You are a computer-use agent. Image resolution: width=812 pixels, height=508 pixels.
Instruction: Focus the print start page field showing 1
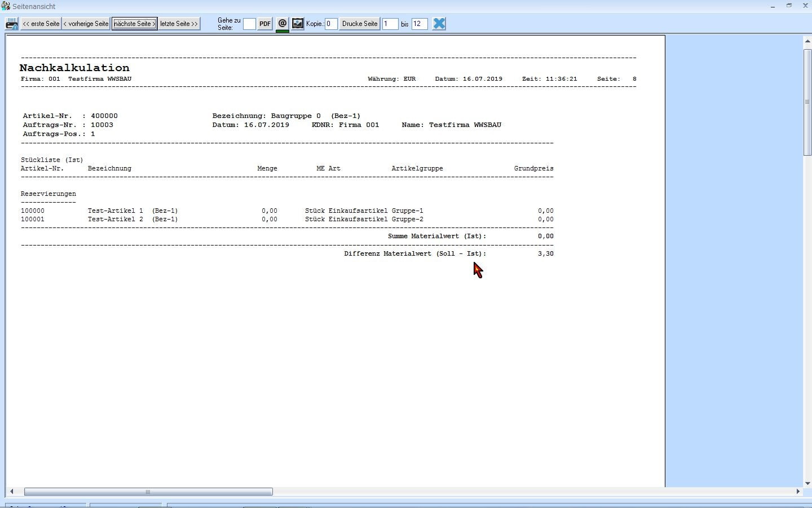click(x=390, y=24)
